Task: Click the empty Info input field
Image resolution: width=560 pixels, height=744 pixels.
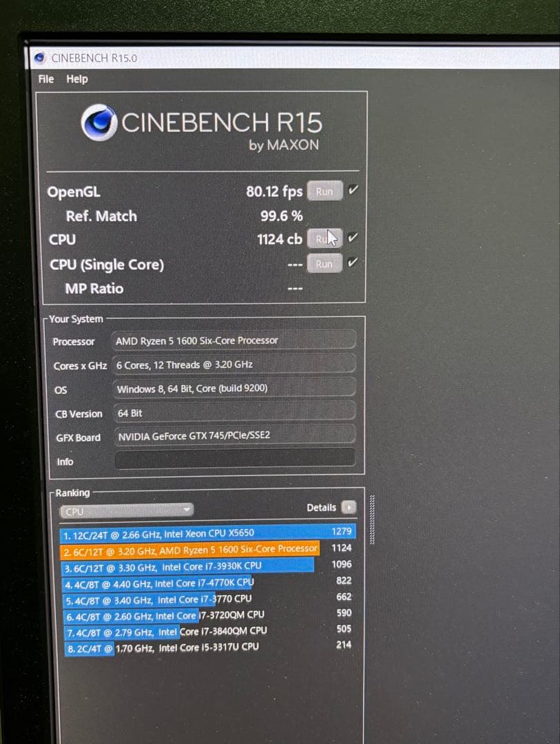Action: point(235,459)
